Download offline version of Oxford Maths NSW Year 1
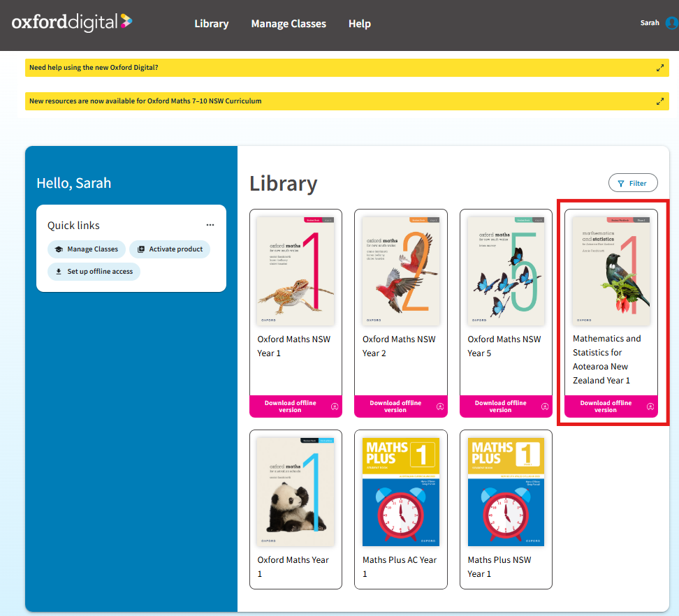 pos(295,406)
